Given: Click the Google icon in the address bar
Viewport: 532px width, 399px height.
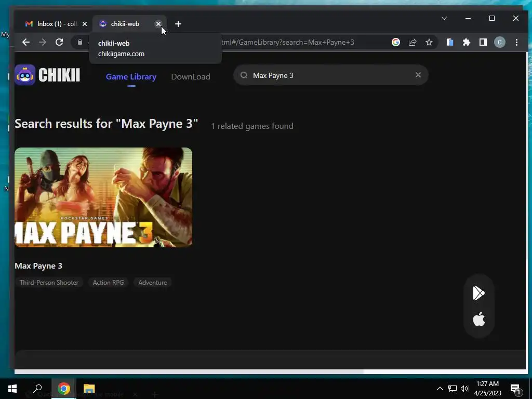Looking at the screenshot, I should tap(395, 42).
